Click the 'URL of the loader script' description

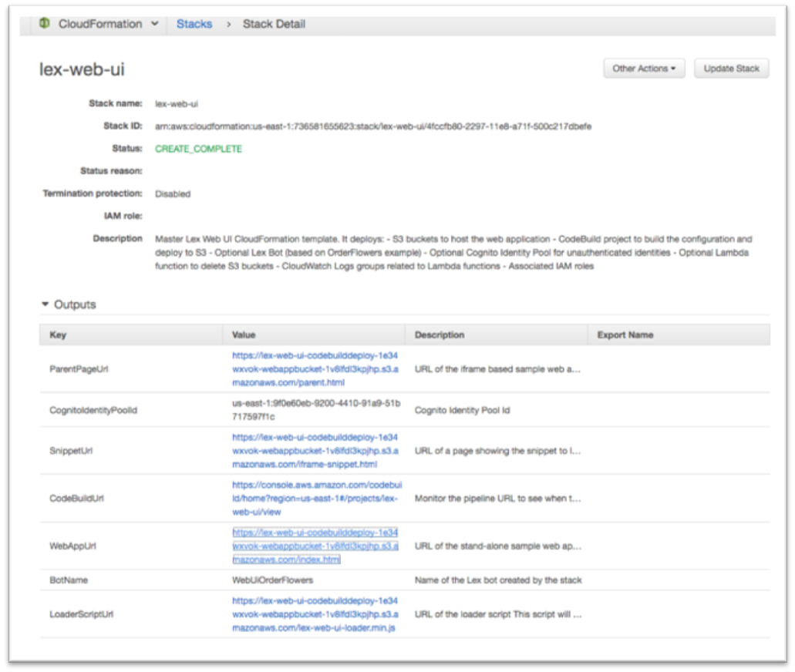[x=498, y=614]
